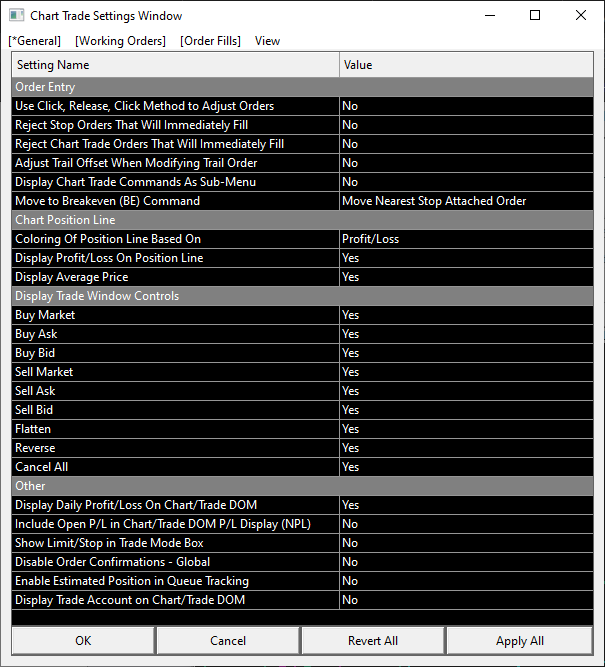Open Move to Breakeven Command value dropdown

(466, 201)
